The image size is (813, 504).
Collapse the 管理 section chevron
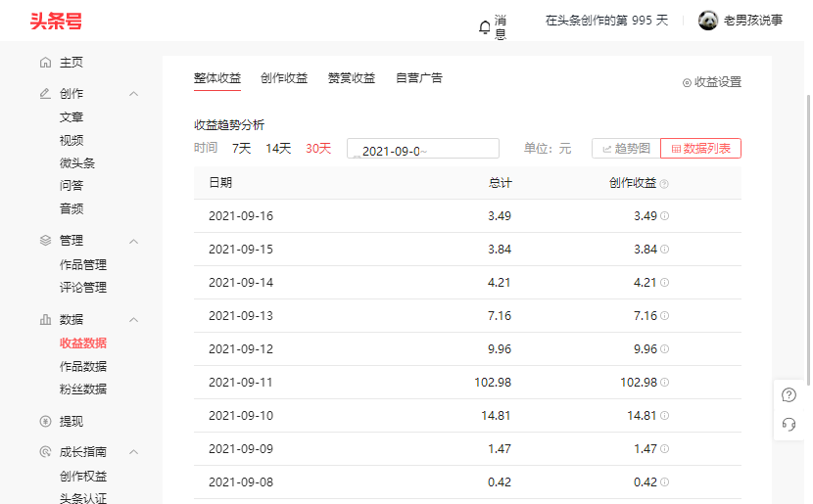pos(134,242)
